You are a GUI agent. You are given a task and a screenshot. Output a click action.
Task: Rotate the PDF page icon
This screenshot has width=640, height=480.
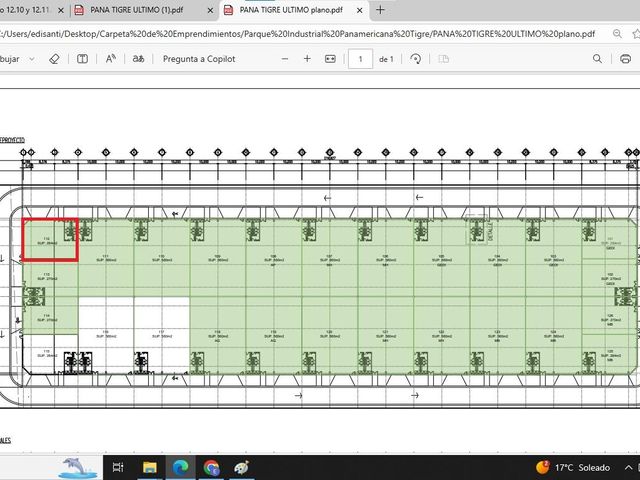416,59
